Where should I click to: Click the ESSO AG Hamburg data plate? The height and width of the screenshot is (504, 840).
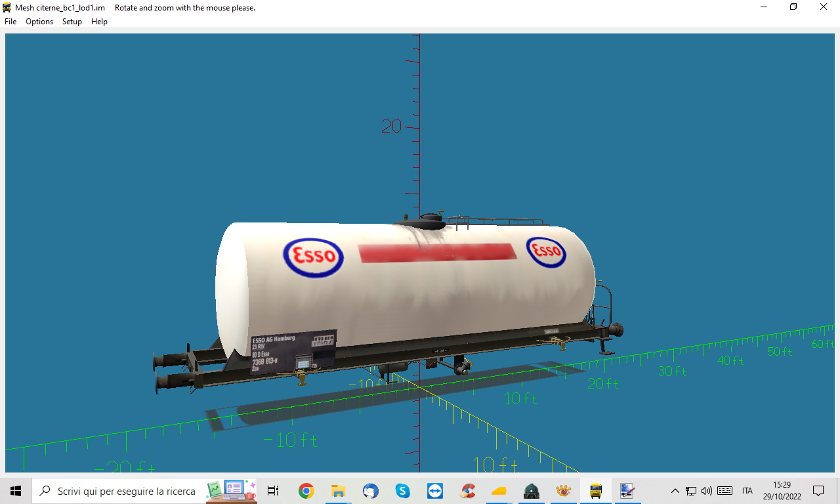[293, 354]
